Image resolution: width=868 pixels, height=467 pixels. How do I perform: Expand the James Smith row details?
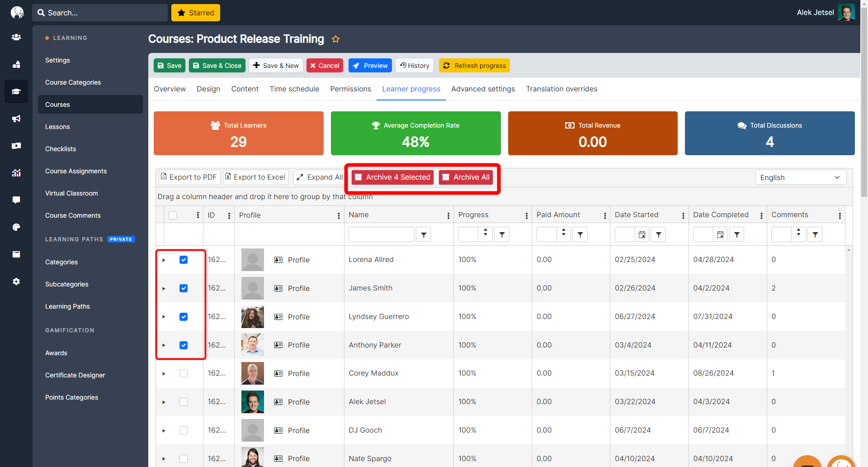point(164,289)
